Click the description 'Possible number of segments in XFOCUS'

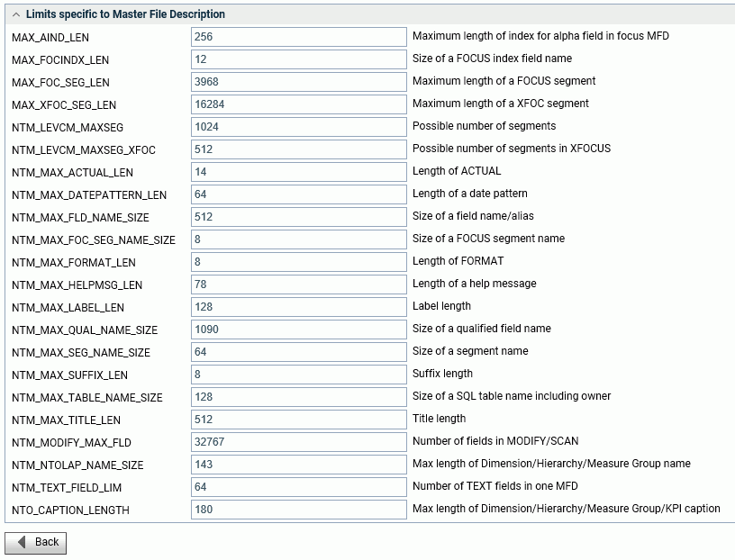tap(512, 149)
